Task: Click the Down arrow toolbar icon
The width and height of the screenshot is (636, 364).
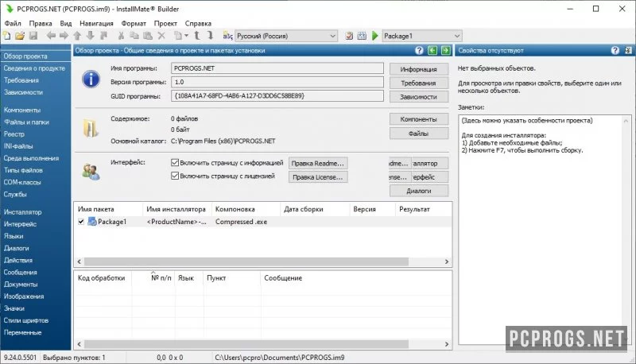Action: (90, 36)
